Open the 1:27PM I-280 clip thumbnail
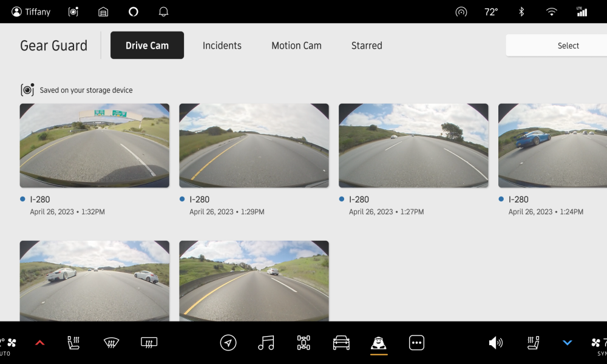607x364 pixels. [x=413, y=146]
